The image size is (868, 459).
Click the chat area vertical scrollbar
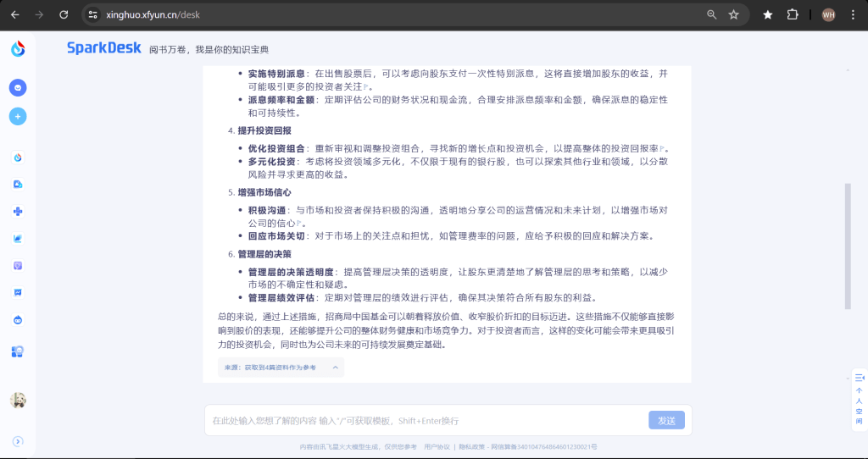pos(847,246)
